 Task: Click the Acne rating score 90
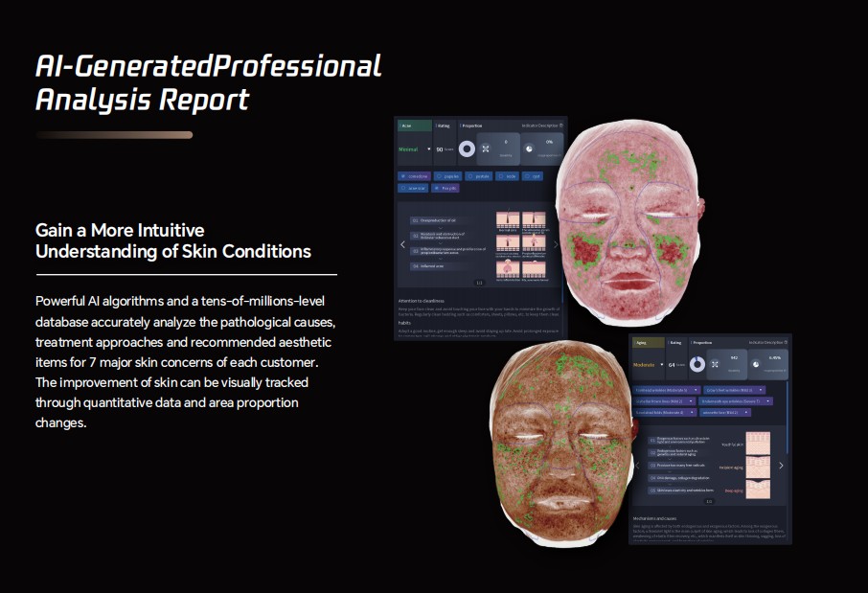pyautogui.click(x=440, y=149)
